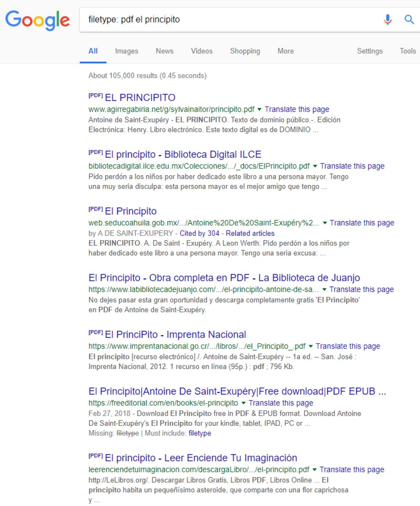Expand arrow next to web.seducoahuila.gob.mx URL
The width and height of the screenshot is (420, 506).
click(x=325, y=223)
